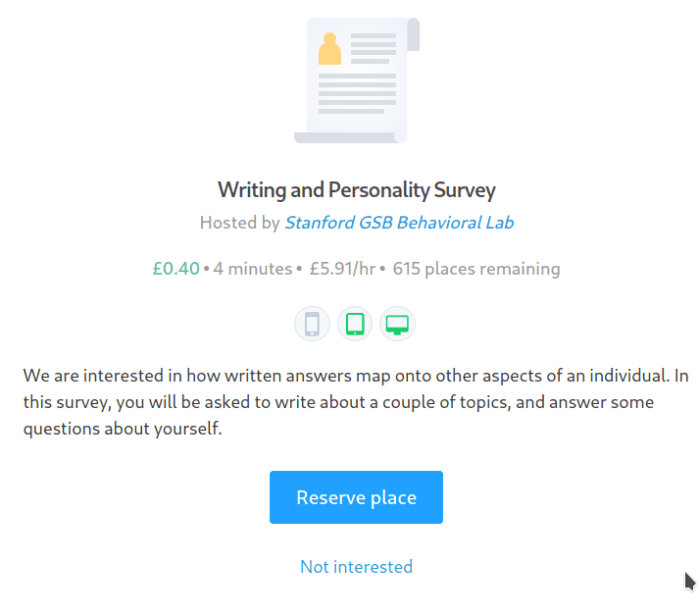Click the sentence starting "We are interested"
700x616 pixels.
(x=300, y=377)
